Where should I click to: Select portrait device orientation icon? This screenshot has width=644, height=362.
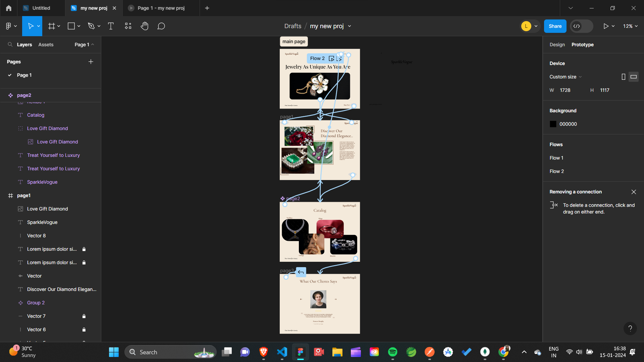click(x=624, y=77)
